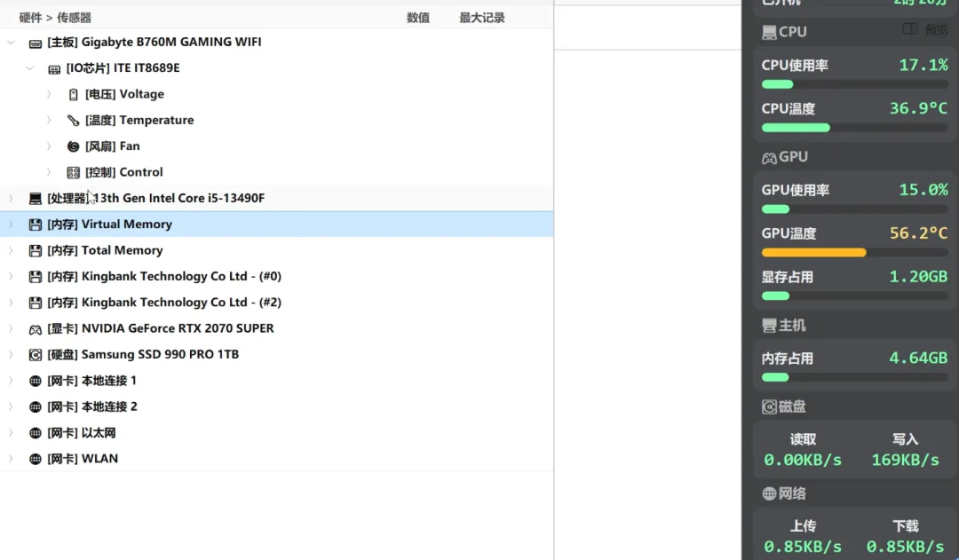Click memory icon for Kingbank (#2)
Viewport: 959px width, 560px height.
[x=36, y=303]
